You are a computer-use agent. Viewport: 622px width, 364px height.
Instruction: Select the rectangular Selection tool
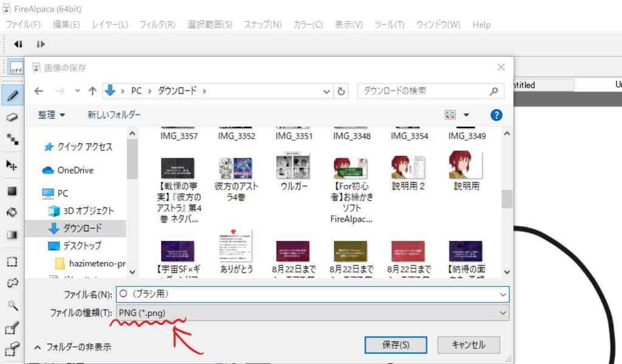(12, 262)
